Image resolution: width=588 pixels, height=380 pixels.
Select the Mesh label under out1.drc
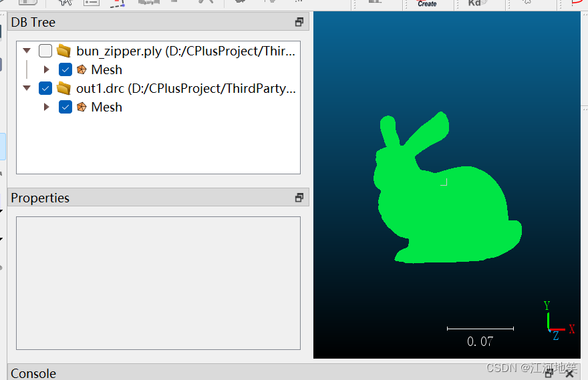(106, 107)
